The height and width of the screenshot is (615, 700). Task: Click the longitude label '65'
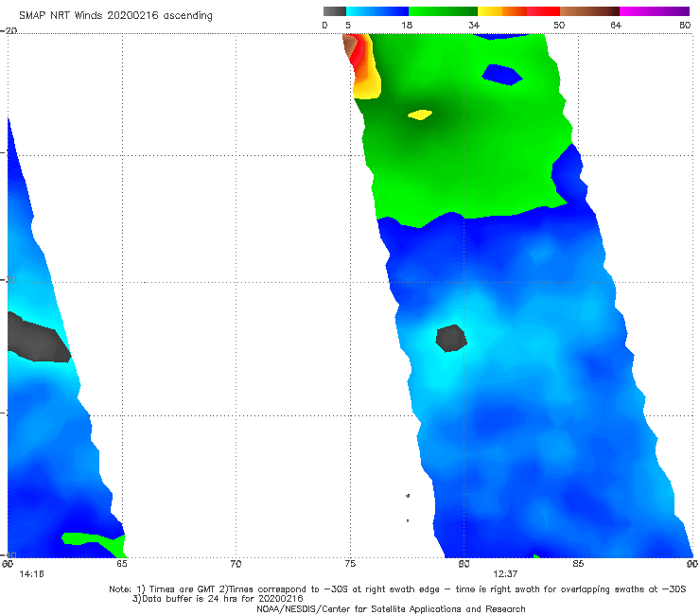point(121,564)
